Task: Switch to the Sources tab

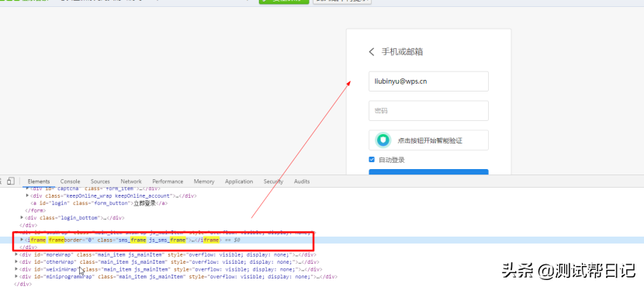Action: [x=100, y=182]
